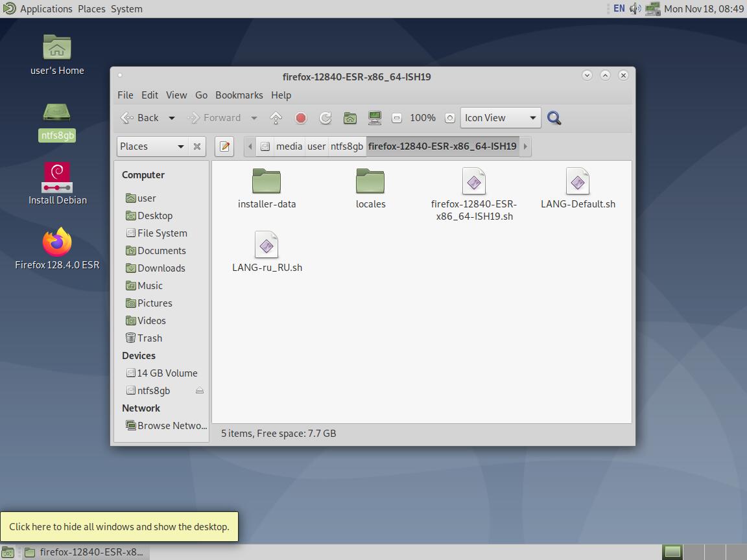Select firefox-12840-ESR-x86_64-ISH19.sh script file
The height and width of the screenshot is (560, 747).
click(x=474, y=194)
